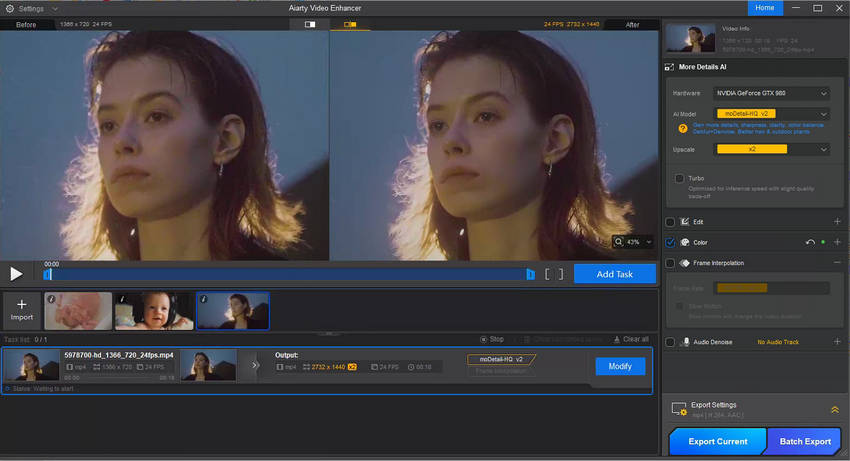Select the baby video thumbnail
The image size is (850, 461).
[x=154, y=311]
